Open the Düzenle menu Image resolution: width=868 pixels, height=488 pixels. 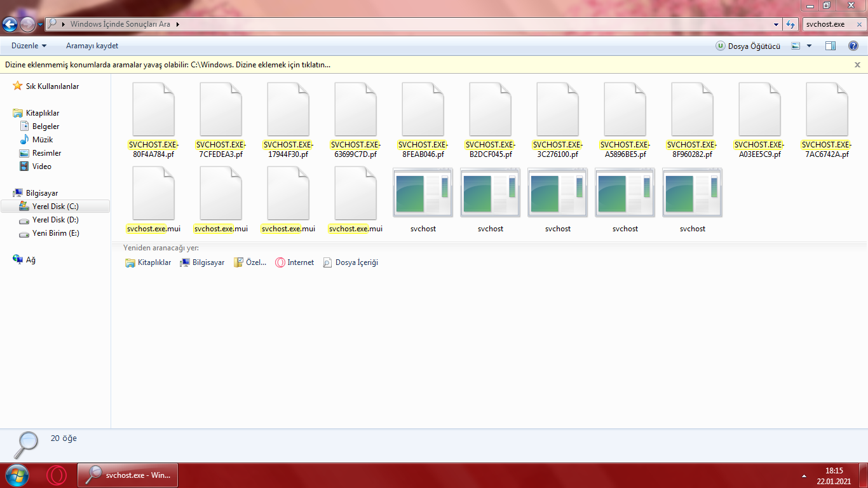(29, 46)
